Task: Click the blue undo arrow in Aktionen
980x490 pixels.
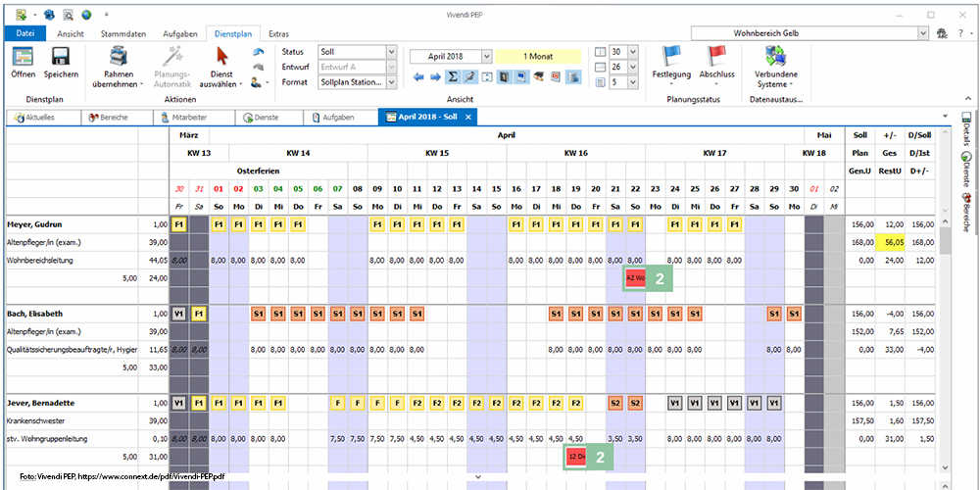Action: tap(258, 53)
